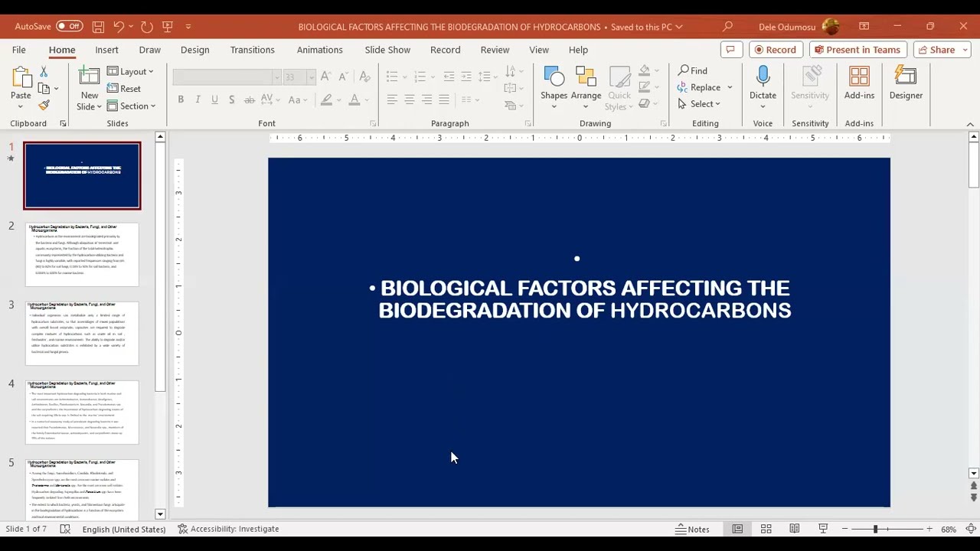
Task: Open the File tab
Action: [18, 50]
